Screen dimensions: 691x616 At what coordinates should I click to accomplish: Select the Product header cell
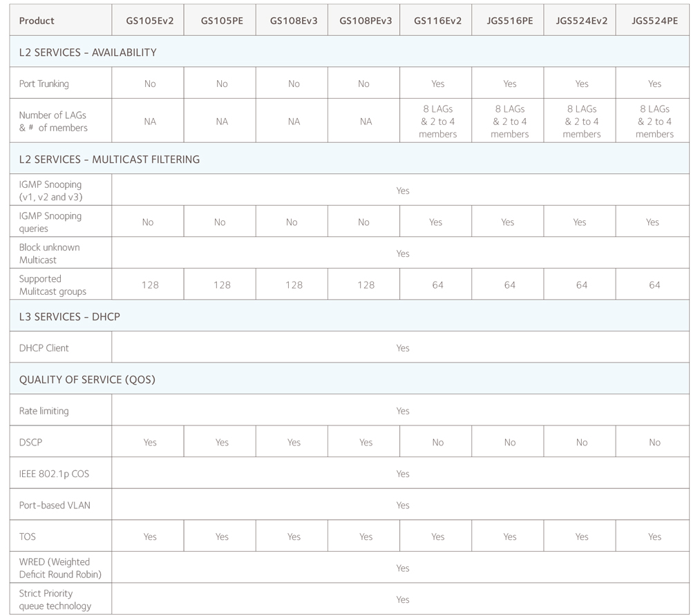point(37,21)
